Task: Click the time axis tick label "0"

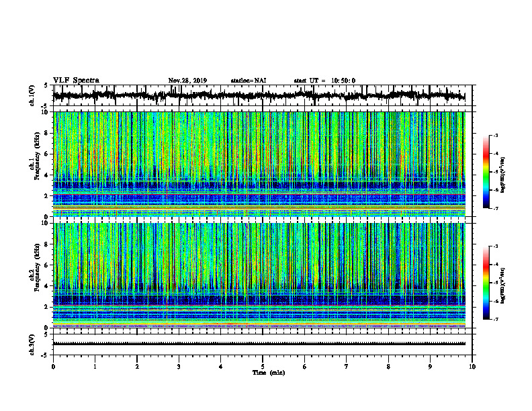Action: pyautogui.click(x=53, y=367)
